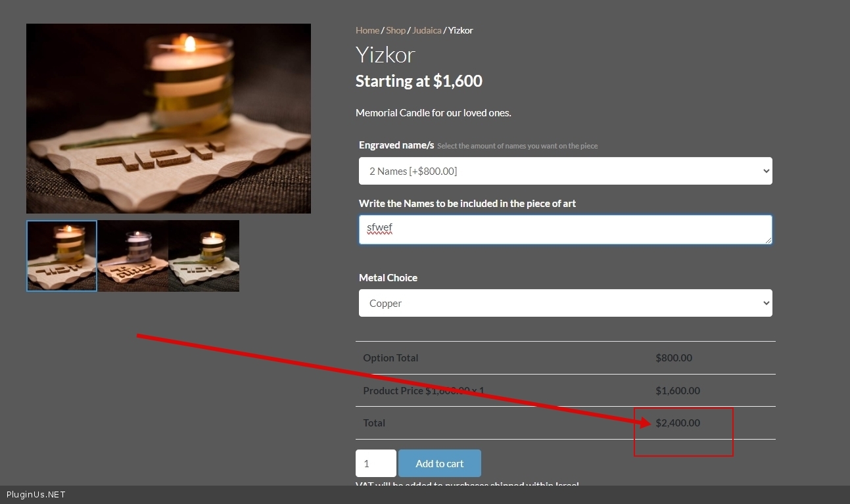Open the Judaica breadcrumb link

point(427,30)
